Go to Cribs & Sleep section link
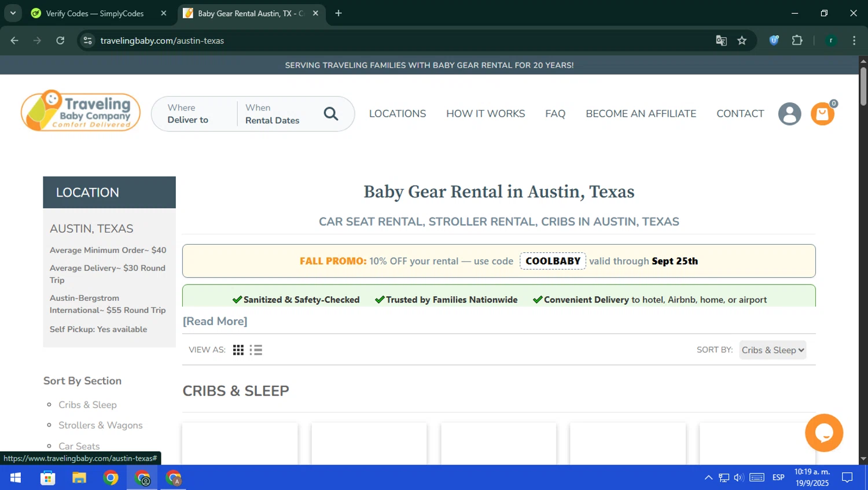The image size is (868, 490). [x=87, y=405]
